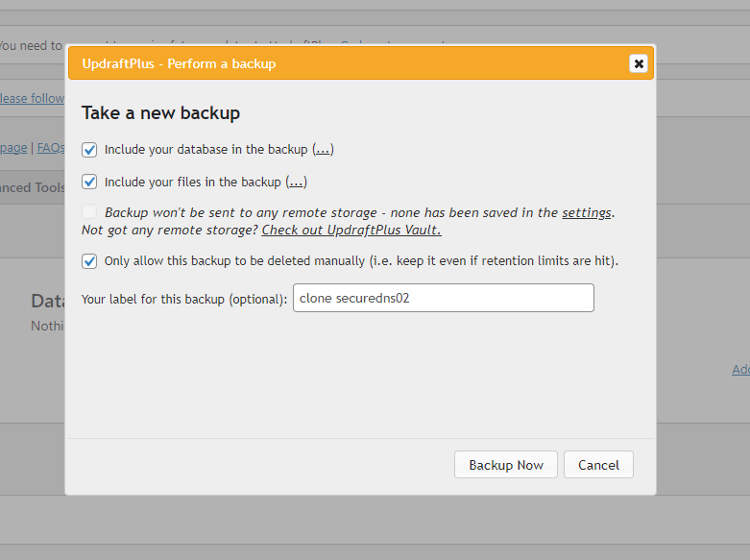Uncheck Include your database in the backup
This screenshot has width=750, height=560.
point(89,149)
